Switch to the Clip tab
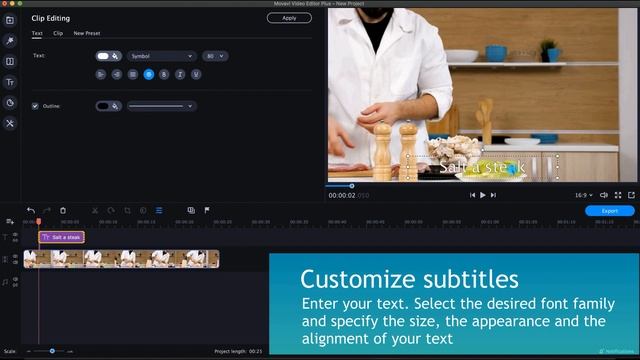The width and height of the screenshot is (640, 360). click(58, 33)
